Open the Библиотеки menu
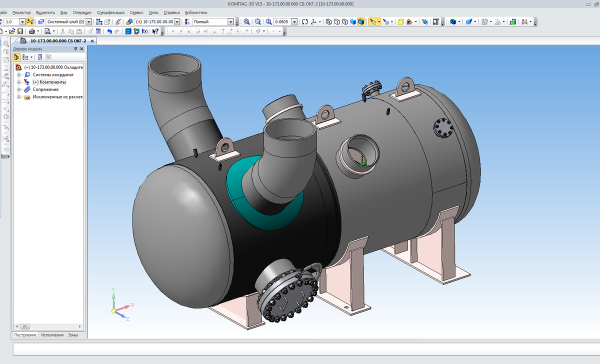The image size is (600, 364). click(x=196, y=12)
